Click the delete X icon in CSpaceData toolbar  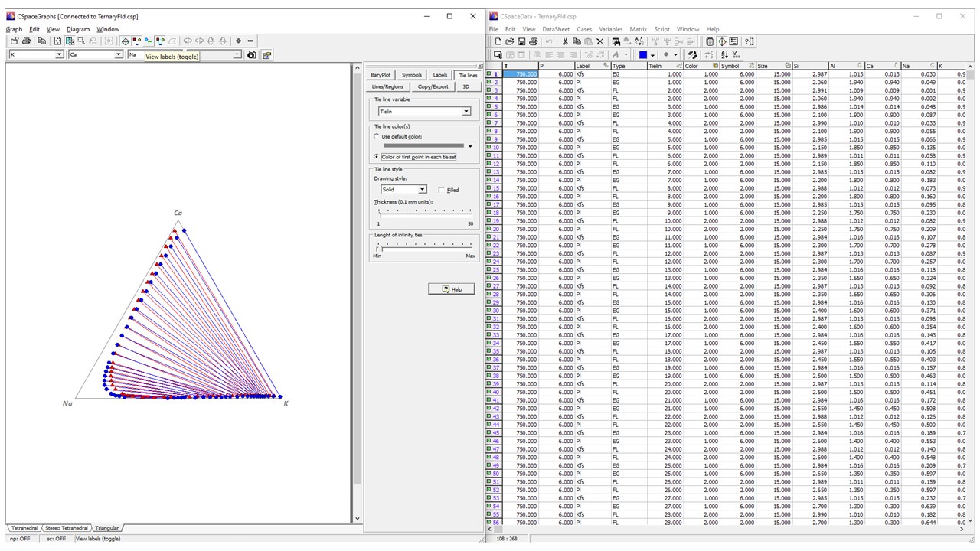599,41
